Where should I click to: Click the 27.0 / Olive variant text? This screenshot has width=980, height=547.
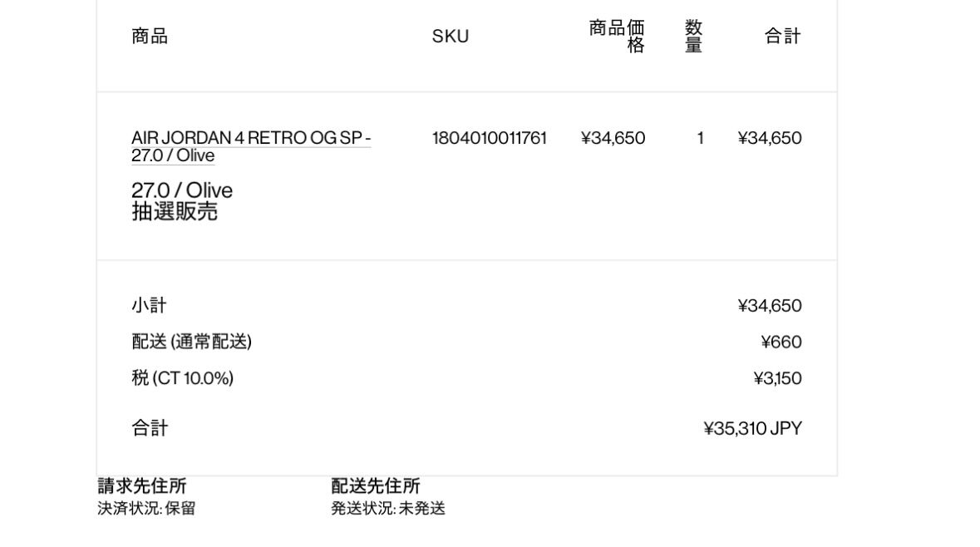point(182,190)
